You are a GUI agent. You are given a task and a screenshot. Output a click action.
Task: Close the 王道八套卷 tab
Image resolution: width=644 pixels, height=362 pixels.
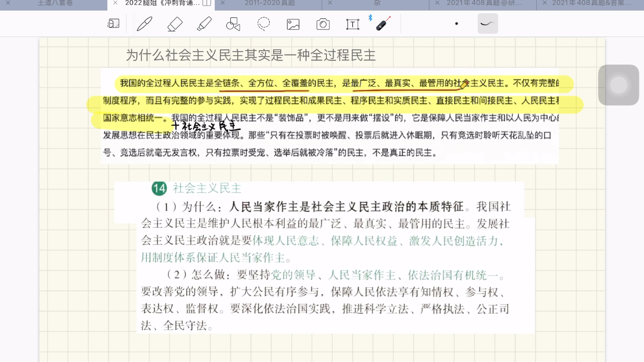8,3
